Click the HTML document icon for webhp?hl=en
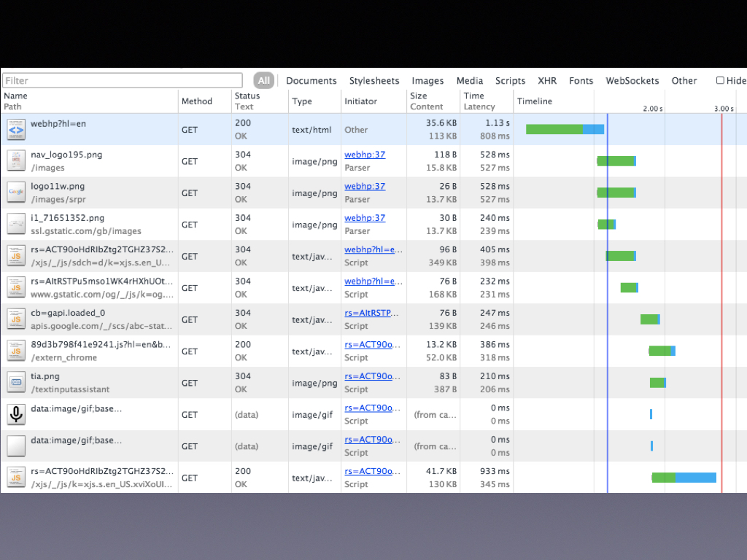747x560 pixels. coord(16,130)
